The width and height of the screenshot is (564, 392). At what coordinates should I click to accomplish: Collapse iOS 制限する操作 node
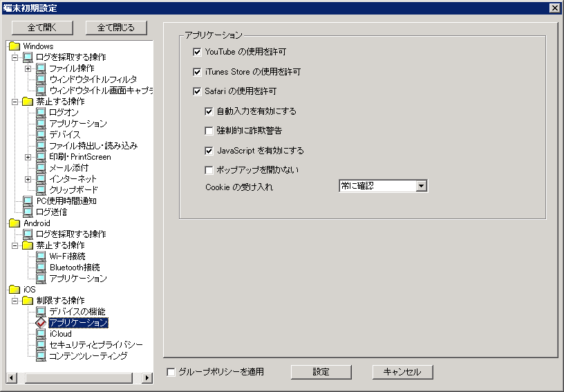click(x=15, y=301)
